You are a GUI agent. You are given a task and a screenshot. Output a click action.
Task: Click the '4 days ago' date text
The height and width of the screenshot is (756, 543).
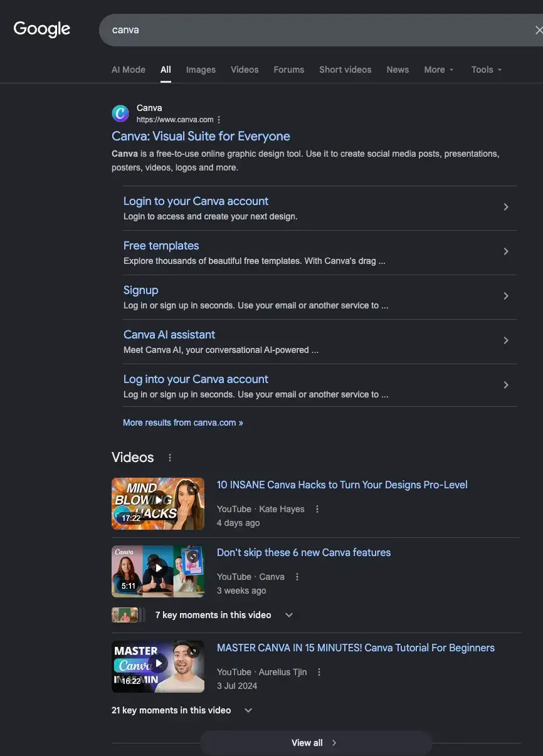tap(238, 523)
